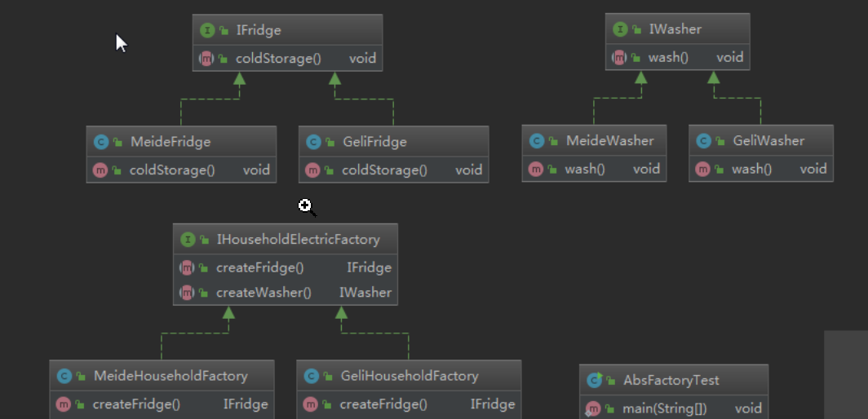Click the GeliHouseholdFactory class icon
Viewport: 868px width, 419px height.
point(311,376)
